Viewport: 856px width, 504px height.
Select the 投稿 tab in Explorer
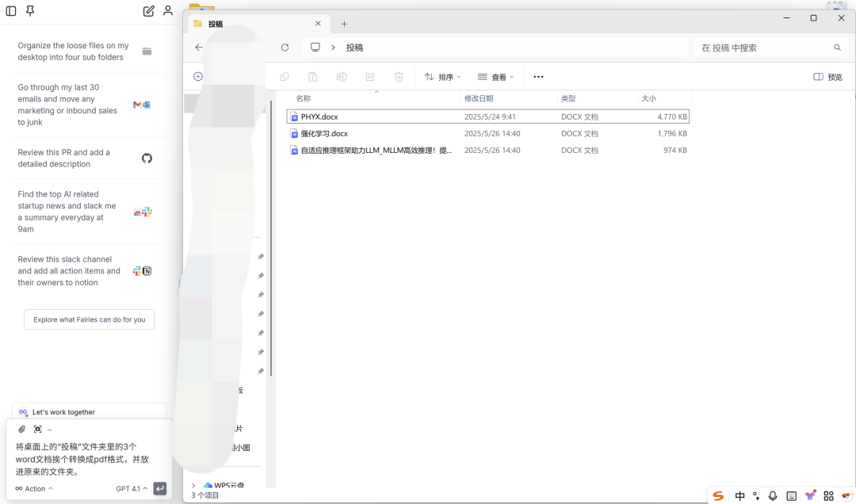click(x=258, y=24)
